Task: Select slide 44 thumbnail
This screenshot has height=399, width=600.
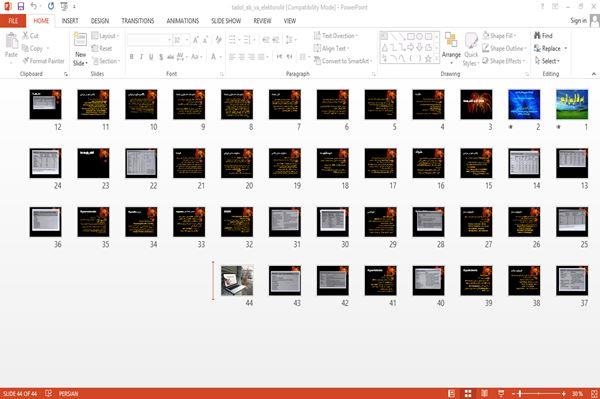Action: [237, 280]
